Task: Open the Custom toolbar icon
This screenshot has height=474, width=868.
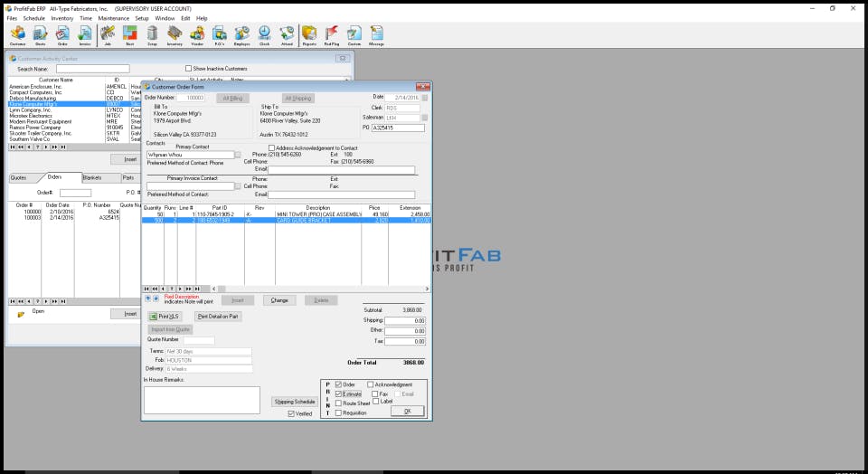Action: 354,35
